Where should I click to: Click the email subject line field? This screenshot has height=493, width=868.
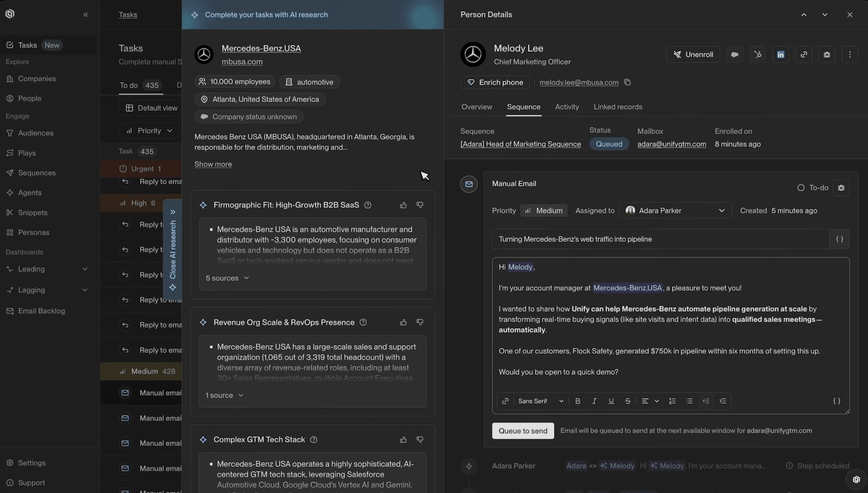point(661,239)
